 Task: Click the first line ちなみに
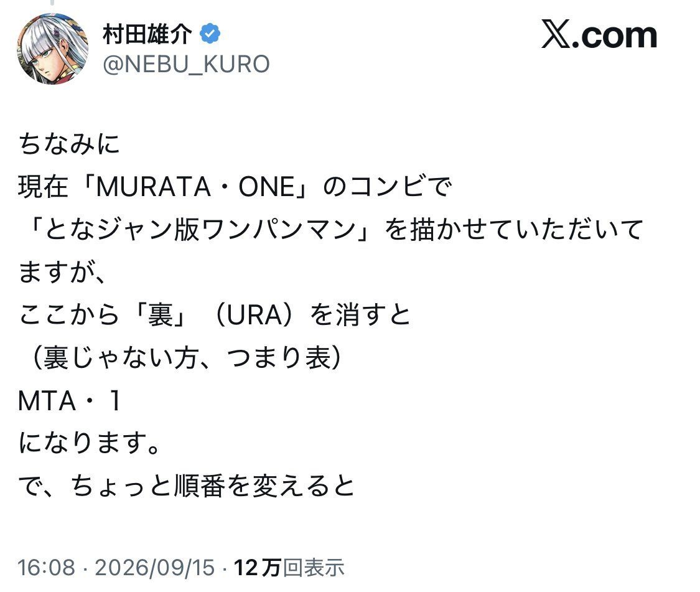tap(69, 144)
